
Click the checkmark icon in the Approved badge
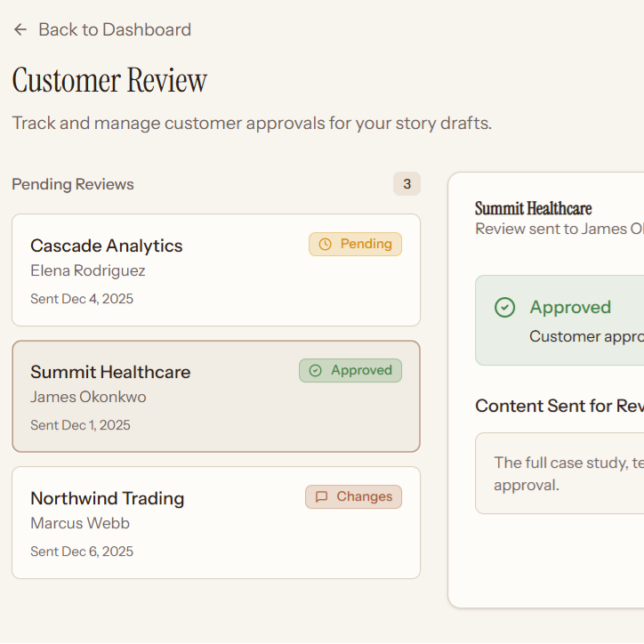pyautogui.click(x=315, y=371)
